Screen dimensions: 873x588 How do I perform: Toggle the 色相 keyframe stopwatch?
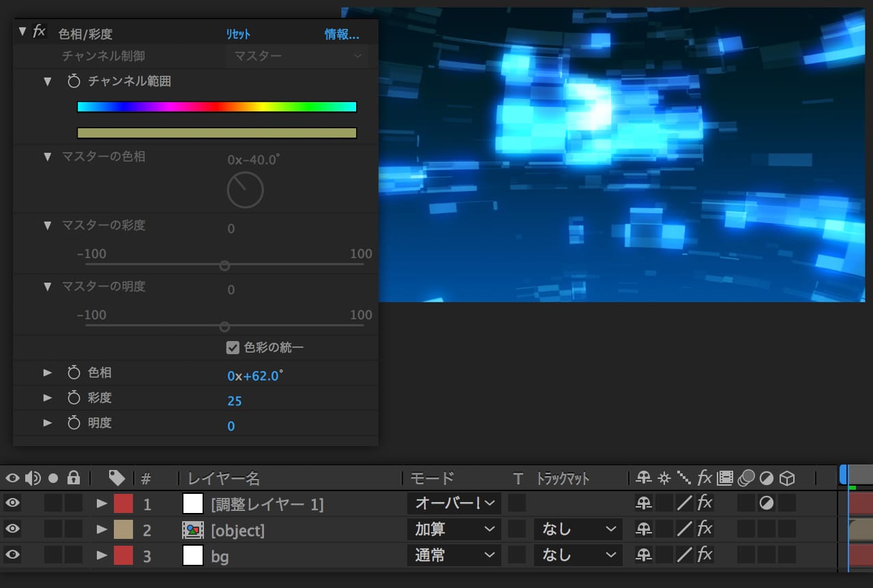(x=74, y=373)
